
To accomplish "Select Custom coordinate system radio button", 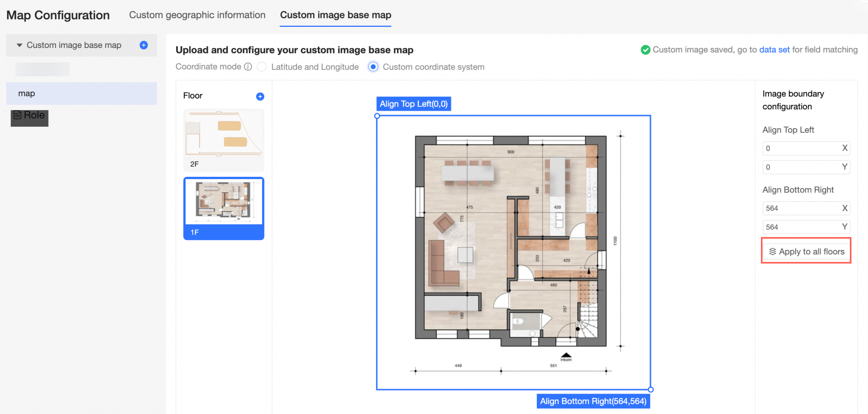I will click(373, 67).
